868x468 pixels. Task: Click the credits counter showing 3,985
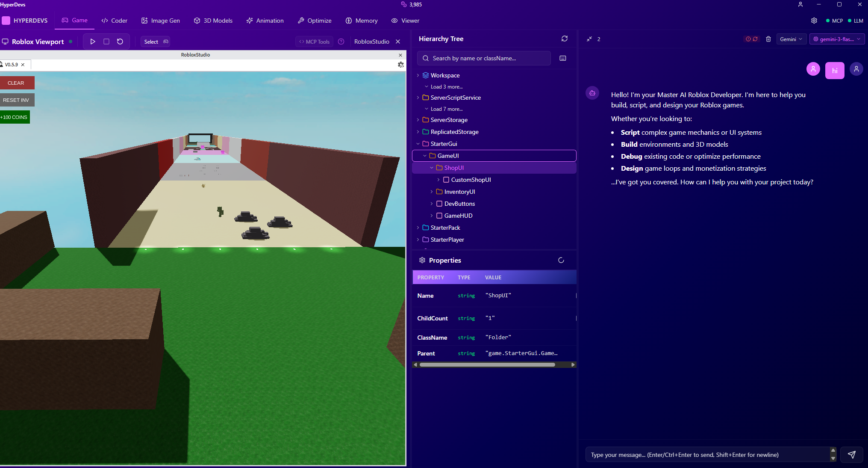412,4
